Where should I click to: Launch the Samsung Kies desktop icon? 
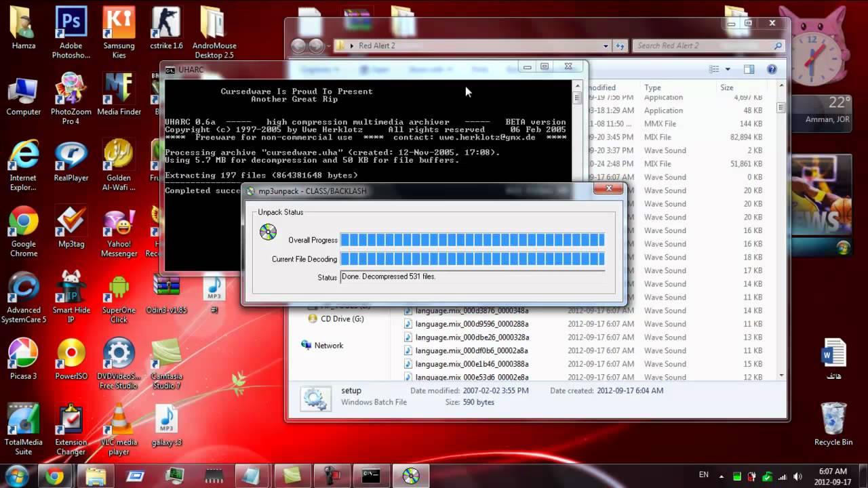point(119,32)
